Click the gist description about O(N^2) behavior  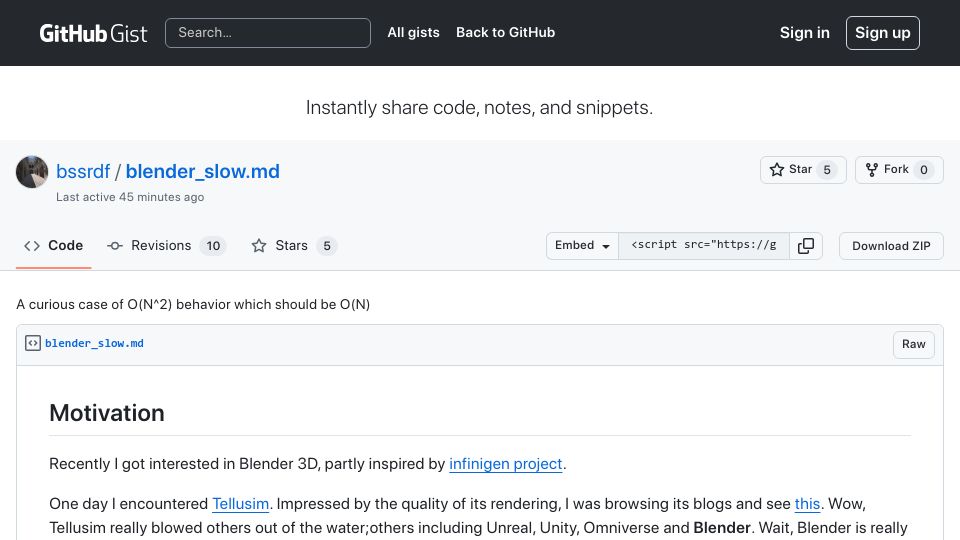click(193, 304)
